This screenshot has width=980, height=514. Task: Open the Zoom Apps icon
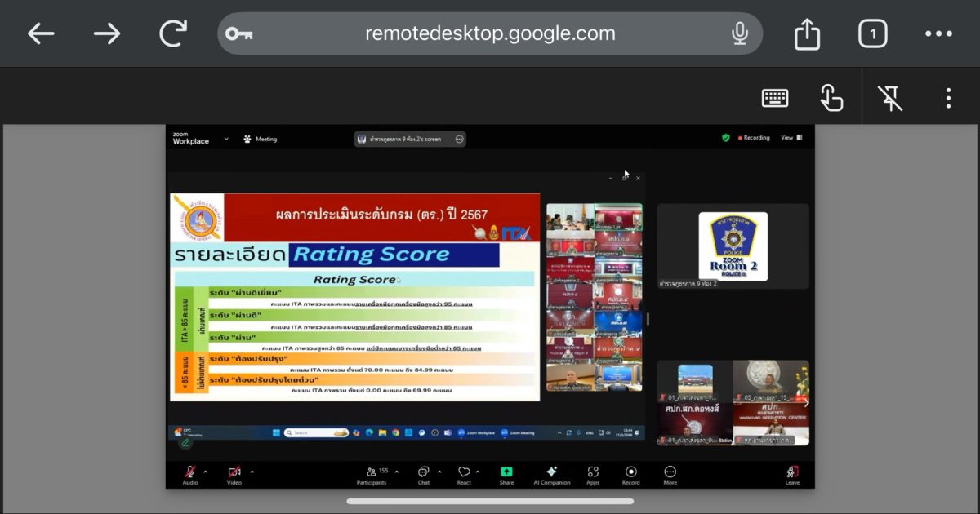[x=593, y=472]
